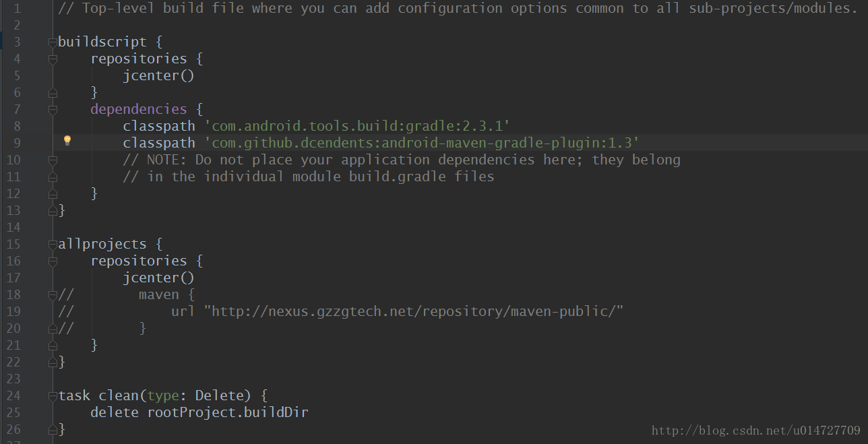Click the commented maven fold marker on line 18
The width and height of the screenshot is (868, 444).
pyautogui.click(x=53, y=295)
